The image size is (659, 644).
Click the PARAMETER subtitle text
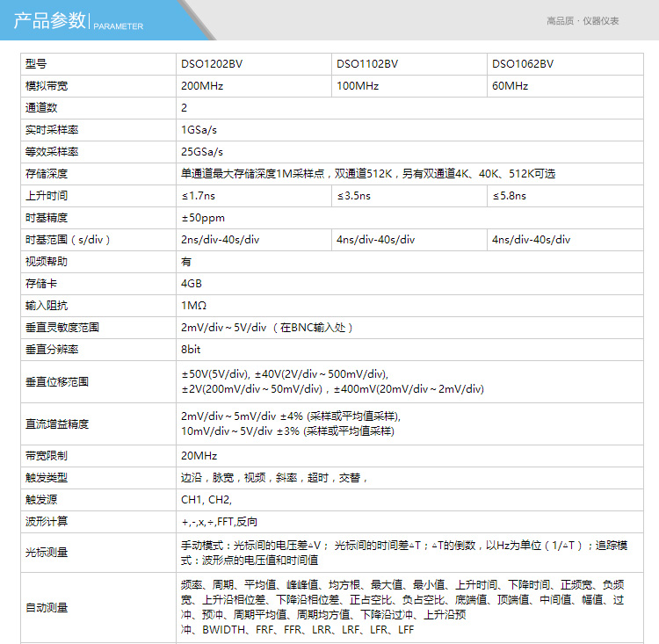[118, 26]
